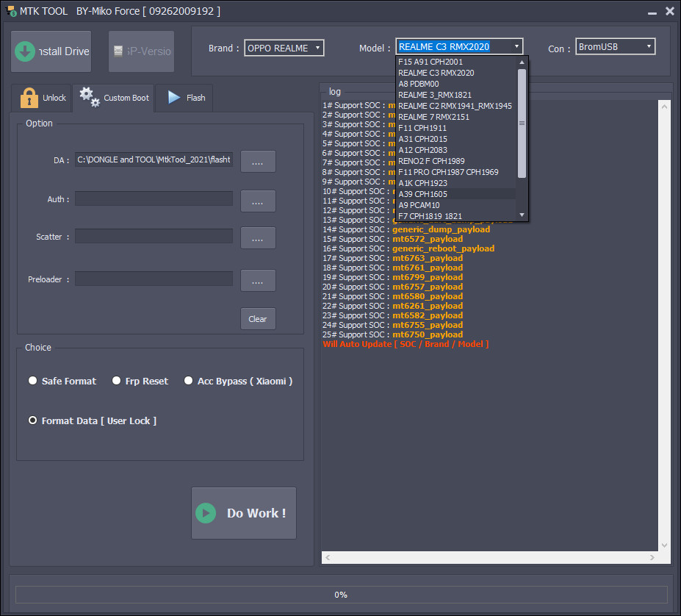
Task: Click log horizontal scrollbar left arrow
Action: [328, 557]
